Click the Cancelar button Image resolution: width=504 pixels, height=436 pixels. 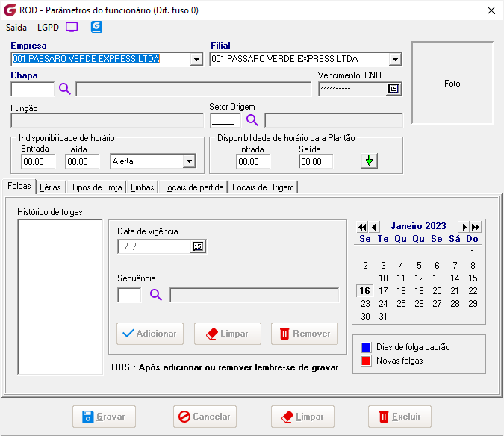pyautogui.click(x=205, y=417)
